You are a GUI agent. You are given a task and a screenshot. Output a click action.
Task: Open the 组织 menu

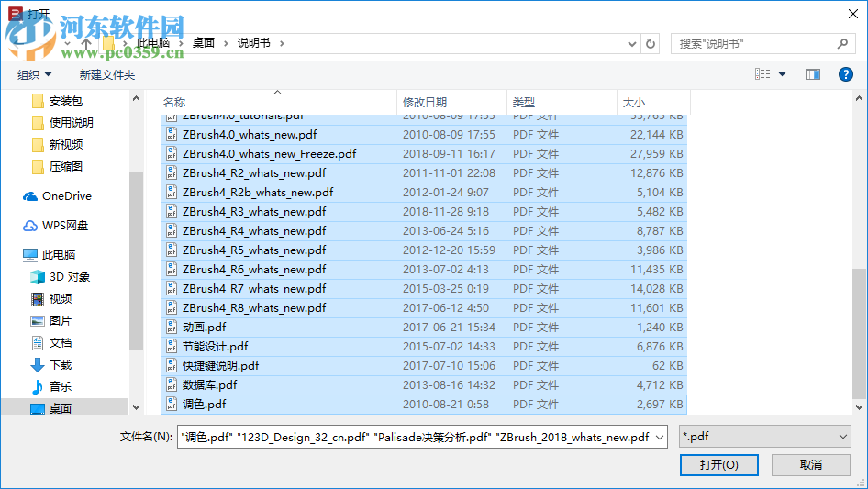pos(34,74)
